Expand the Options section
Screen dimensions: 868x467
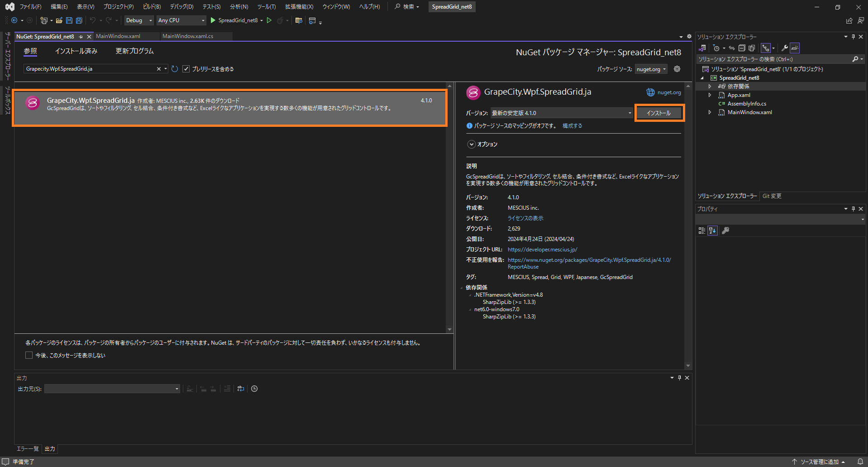(471, 144)
